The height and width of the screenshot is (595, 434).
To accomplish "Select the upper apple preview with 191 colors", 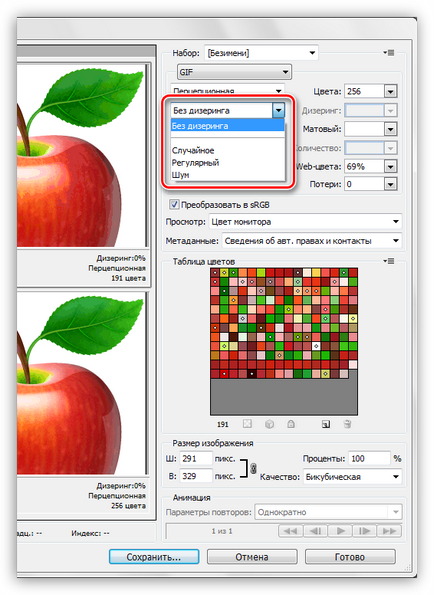I will [82, 156].
